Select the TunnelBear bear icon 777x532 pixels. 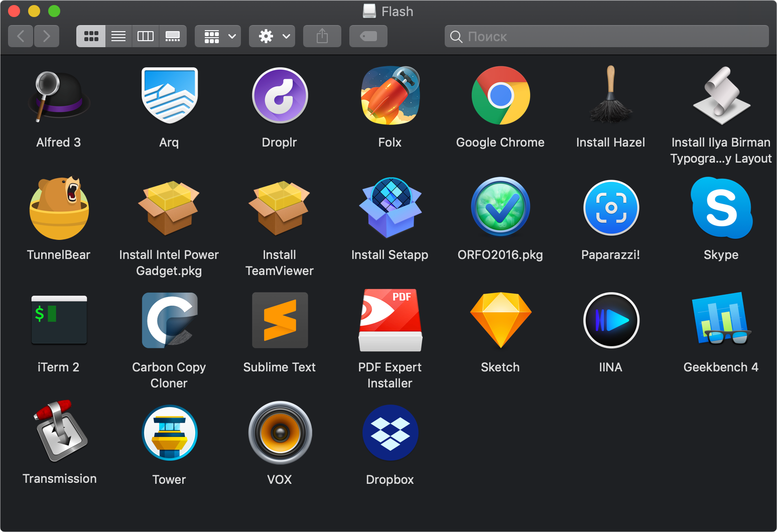point(59,208)
